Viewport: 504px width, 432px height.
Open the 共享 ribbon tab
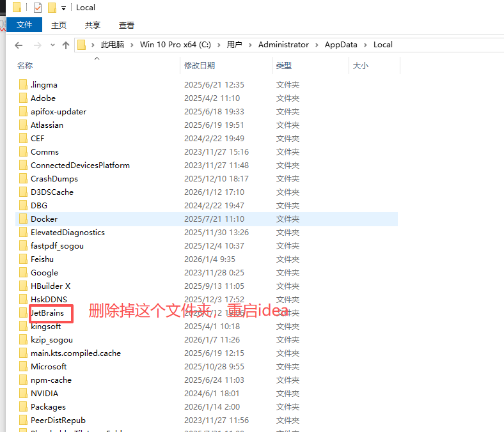pyautogui.click(x=93, y=25)
